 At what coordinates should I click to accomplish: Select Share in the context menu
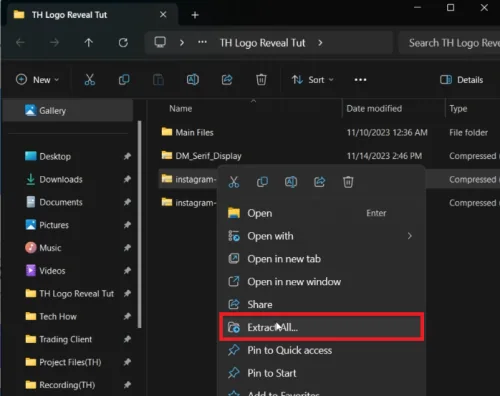coord(322,305)
